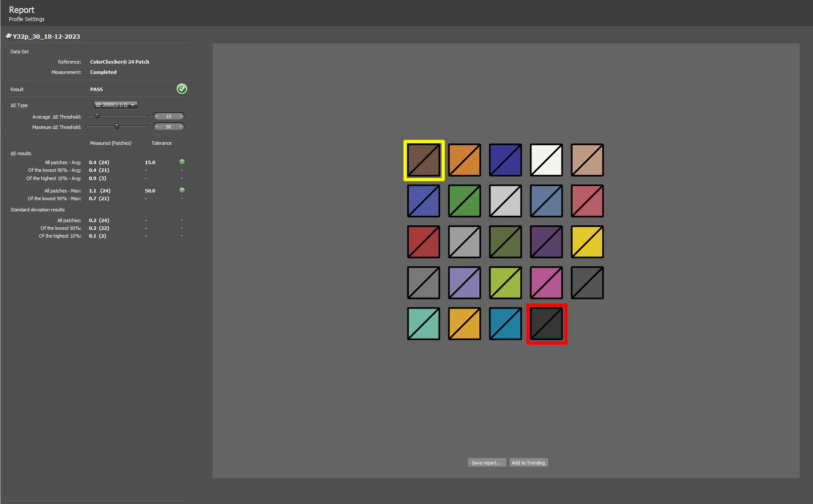813x504 pixels.
Task: Increase Average ΔE Threshold with right arrow
Action: point(181,116)
